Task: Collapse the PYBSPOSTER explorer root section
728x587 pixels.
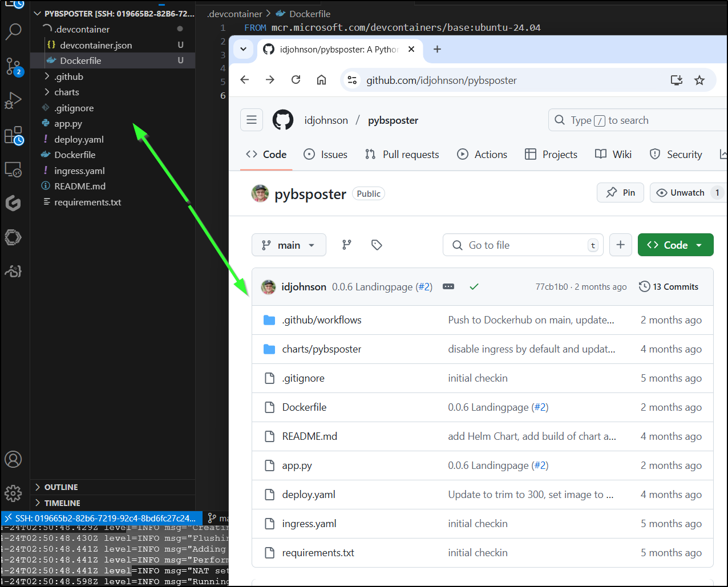Action: click(x=113, y=14)
